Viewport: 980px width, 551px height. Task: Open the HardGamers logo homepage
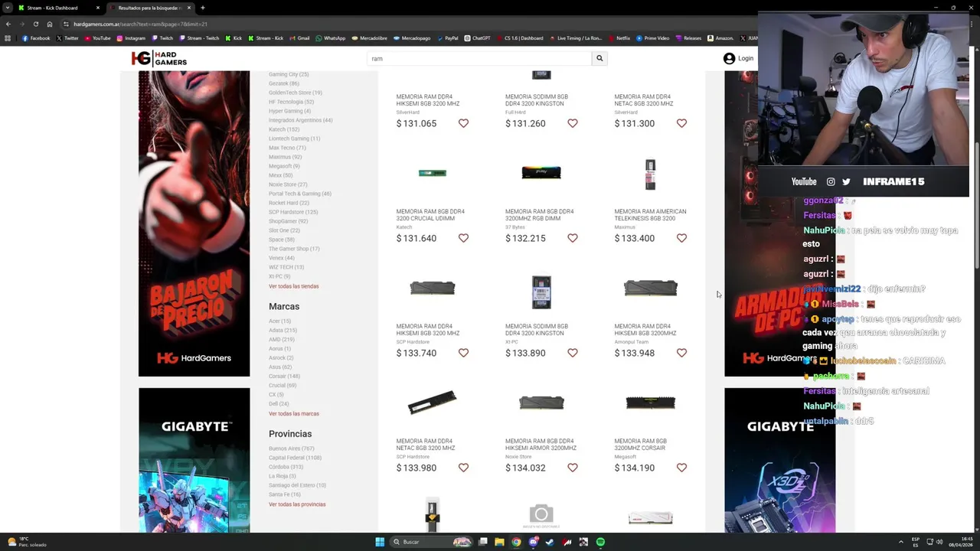[x=158, y=58]
